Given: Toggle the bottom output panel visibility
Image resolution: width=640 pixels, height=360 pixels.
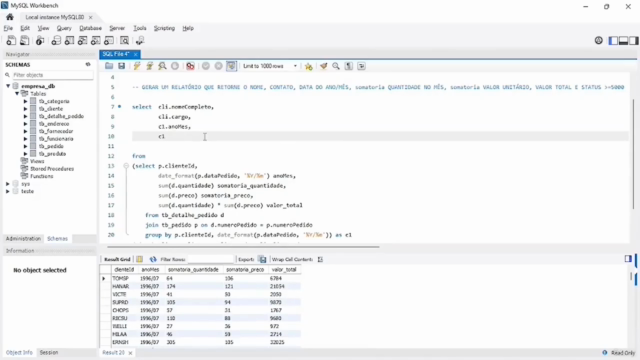Looking at the screenshot, I should pyautogui.click(x=623, y=40).
